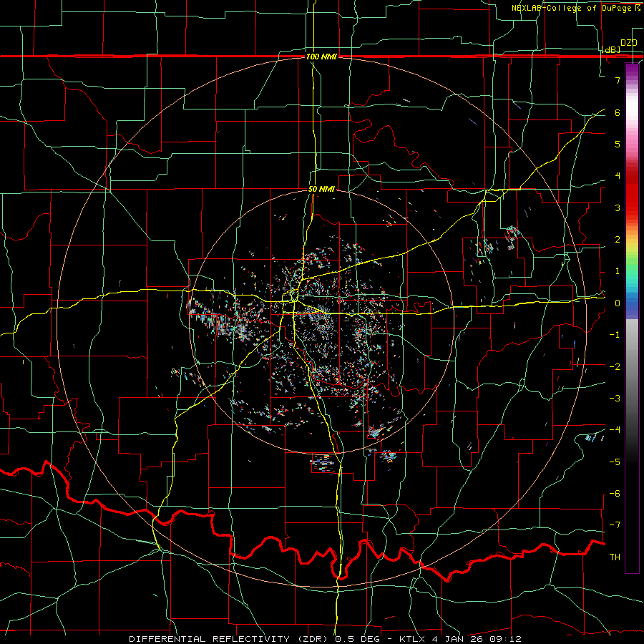Click the '4' value on the color scale
The image size is (644, 644).
[x=618, y=176]
